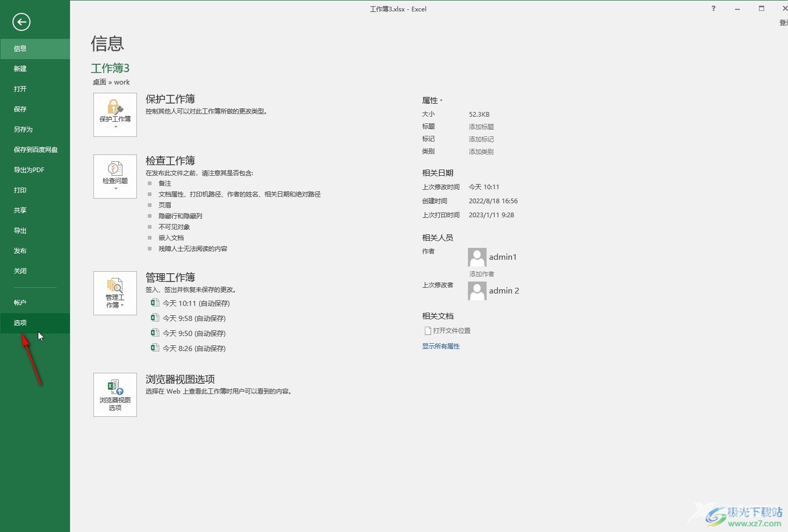
Task: Select 共享 (Share) in the sidebar
Action: 35,211
